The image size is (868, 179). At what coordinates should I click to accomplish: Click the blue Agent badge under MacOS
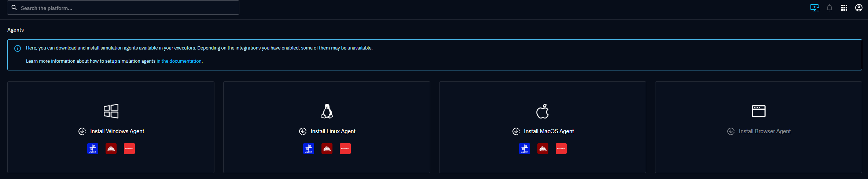525,149
